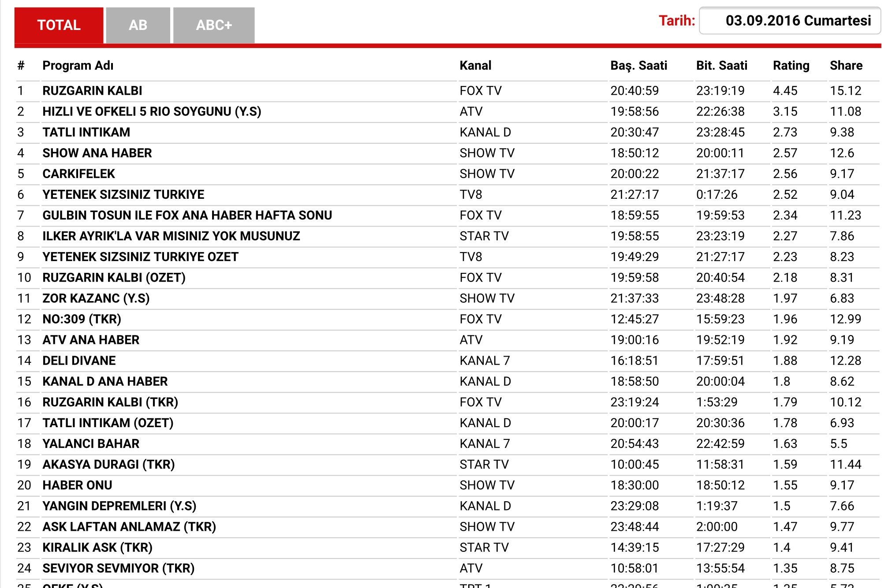Screen dimensions: 892x588
Task: Click the Baş. Saati column header
Action: tap(638, 66)
